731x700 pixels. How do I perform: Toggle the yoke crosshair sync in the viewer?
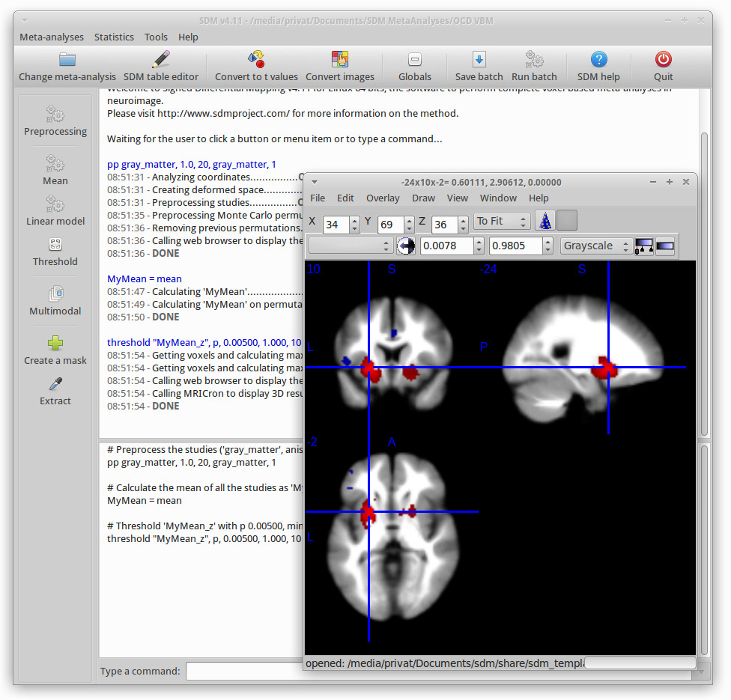(405, 245)
